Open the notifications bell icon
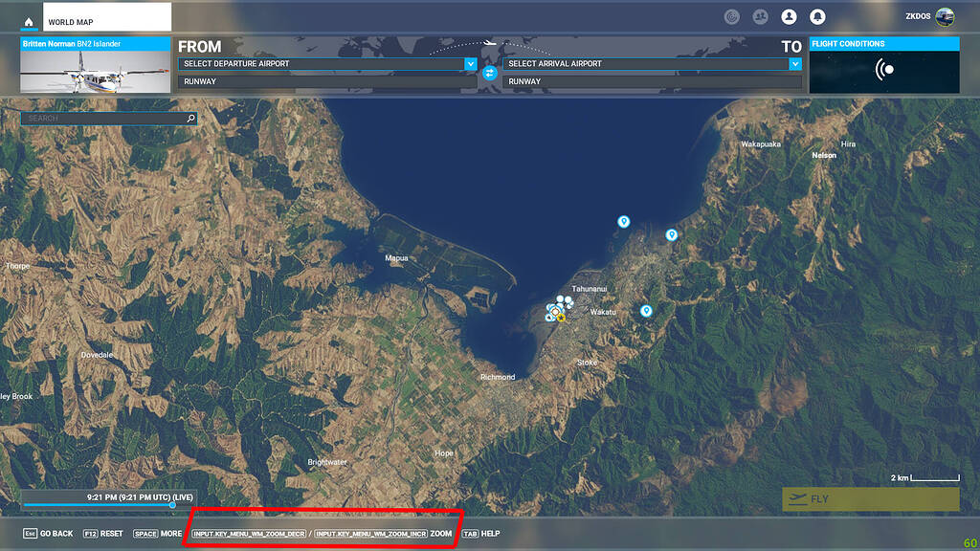Screen dimensions: 980x551 click(x=817, y=16)
